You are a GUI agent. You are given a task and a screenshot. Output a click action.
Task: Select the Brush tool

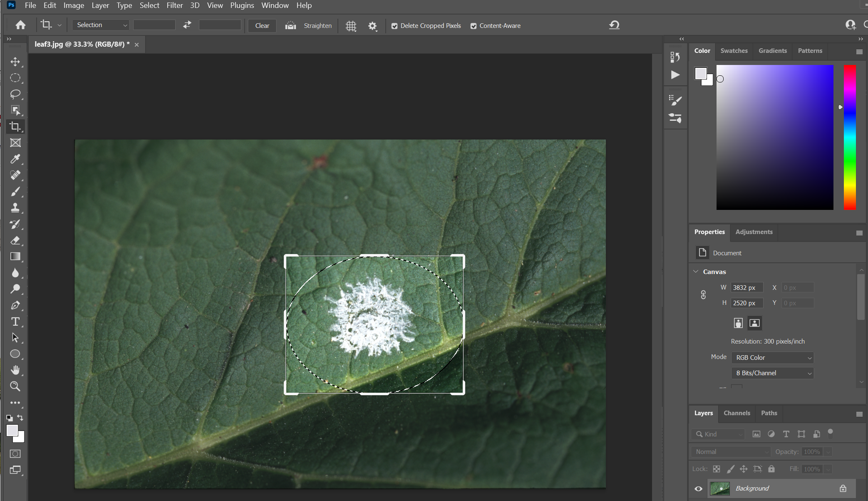tap(15, 192)
